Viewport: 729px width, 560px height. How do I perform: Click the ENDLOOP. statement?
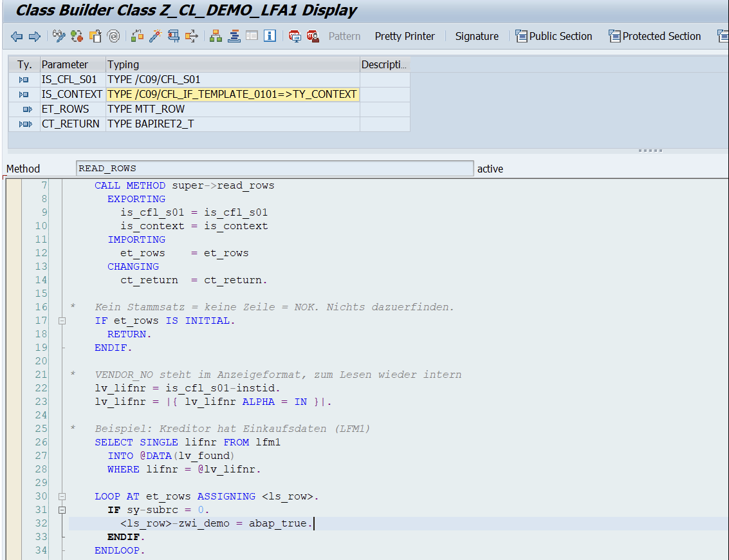point(120,551)
